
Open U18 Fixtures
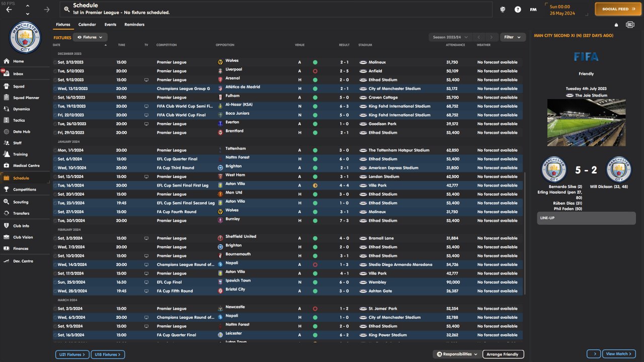tap(108, 354)
